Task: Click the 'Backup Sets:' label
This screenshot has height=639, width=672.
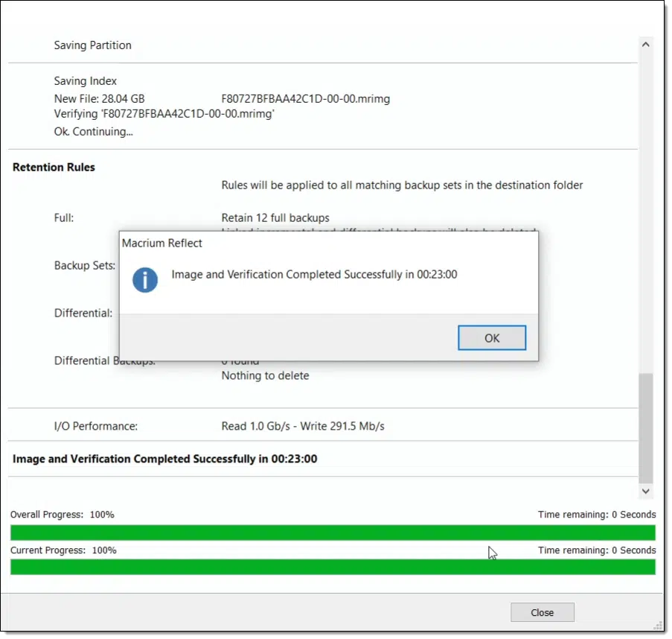Action: point(85,265)
